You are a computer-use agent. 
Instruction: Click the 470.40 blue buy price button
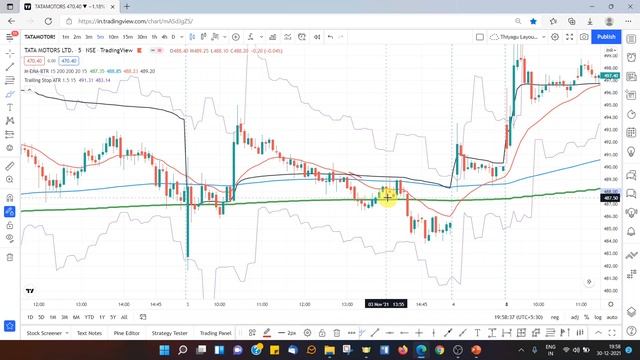69,61
